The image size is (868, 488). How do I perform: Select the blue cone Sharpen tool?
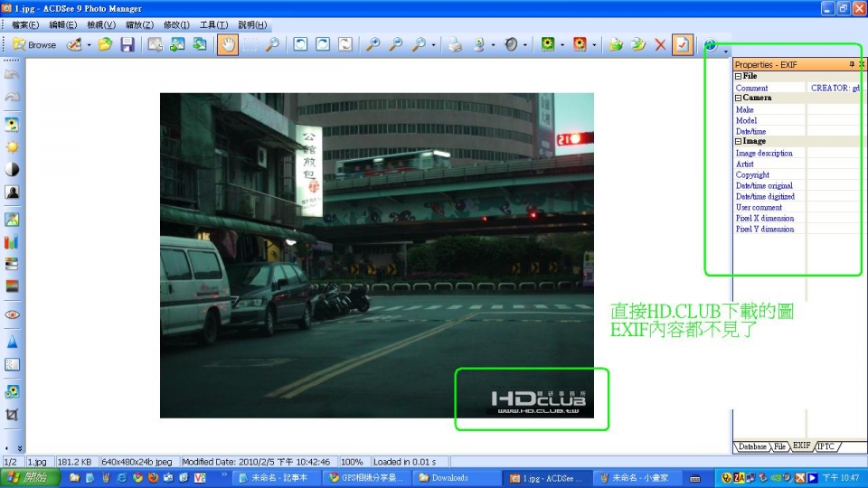pyautogui.click(x=12, y=342)
